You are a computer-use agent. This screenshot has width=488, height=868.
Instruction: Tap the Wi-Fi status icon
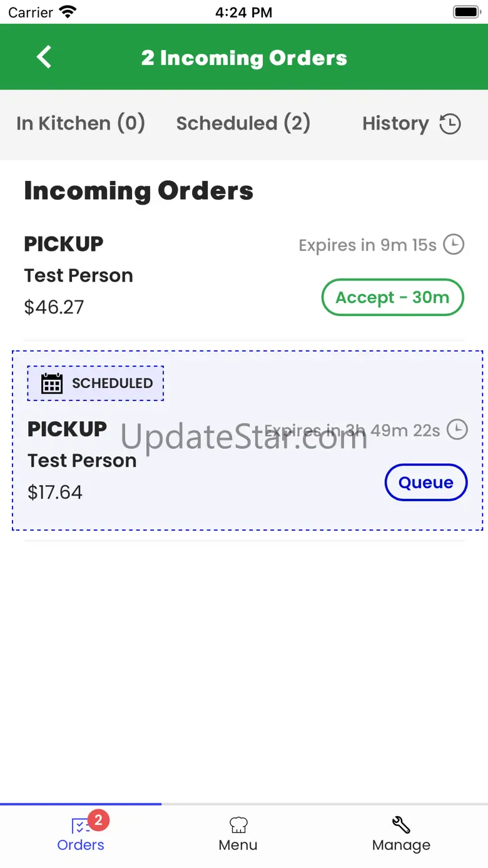pyautogui.click(x=68, y=12)
